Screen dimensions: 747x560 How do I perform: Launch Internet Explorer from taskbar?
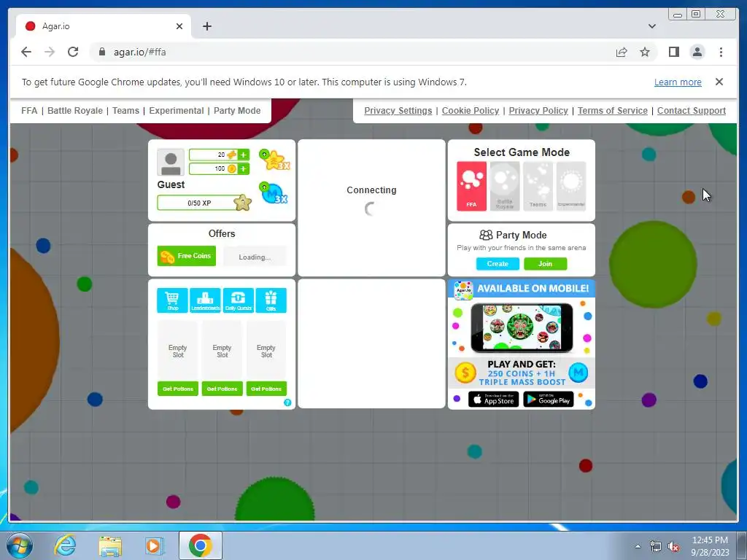65,545
